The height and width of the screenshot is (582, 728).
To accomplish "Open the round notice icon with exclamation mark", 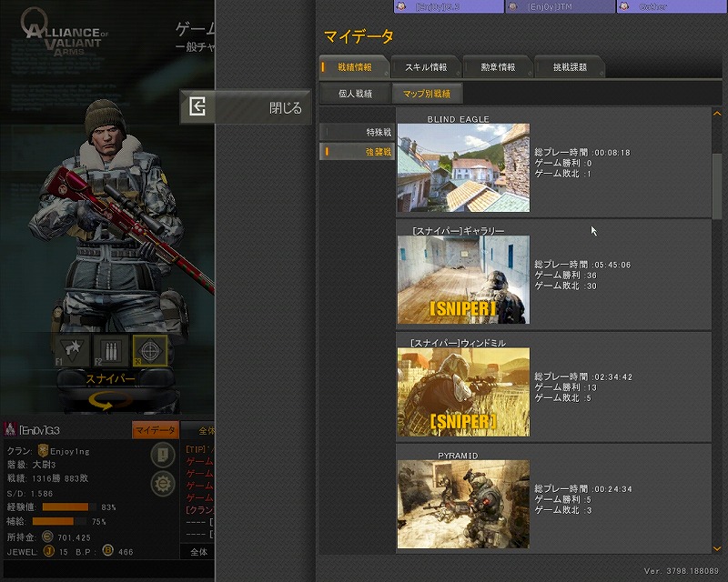I will (164, 455).
